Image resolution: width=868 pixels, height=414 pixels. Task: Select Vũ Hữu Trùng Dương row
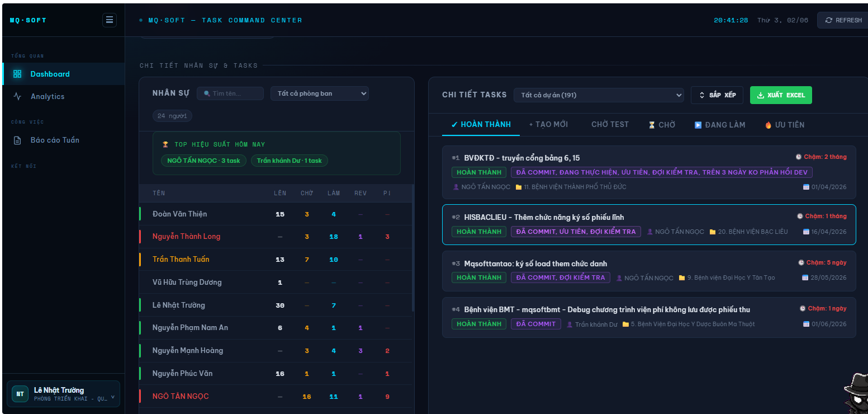click(276, 283)
